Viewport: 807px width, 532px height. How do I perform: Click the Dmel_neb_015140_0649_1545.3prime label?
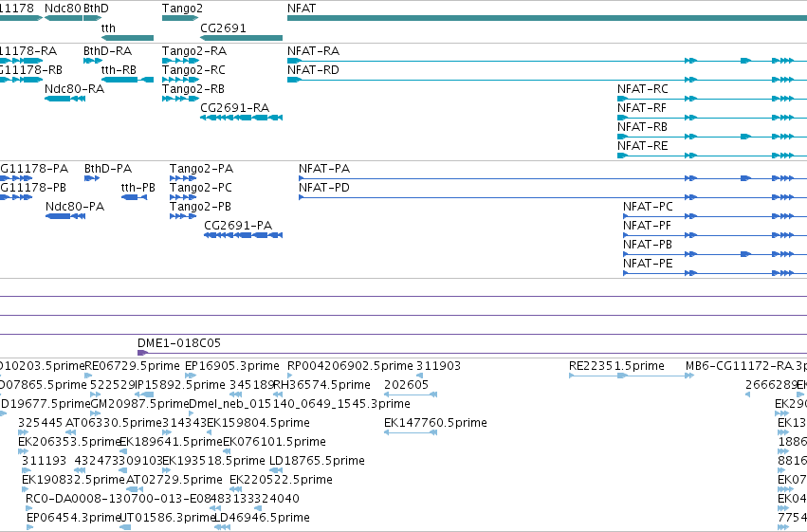pos(300,404)
